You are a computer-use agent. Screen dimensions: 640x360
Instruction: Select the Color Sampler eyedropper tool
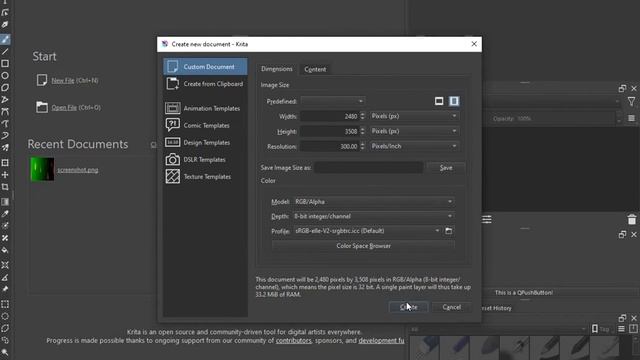click(5, 214)
